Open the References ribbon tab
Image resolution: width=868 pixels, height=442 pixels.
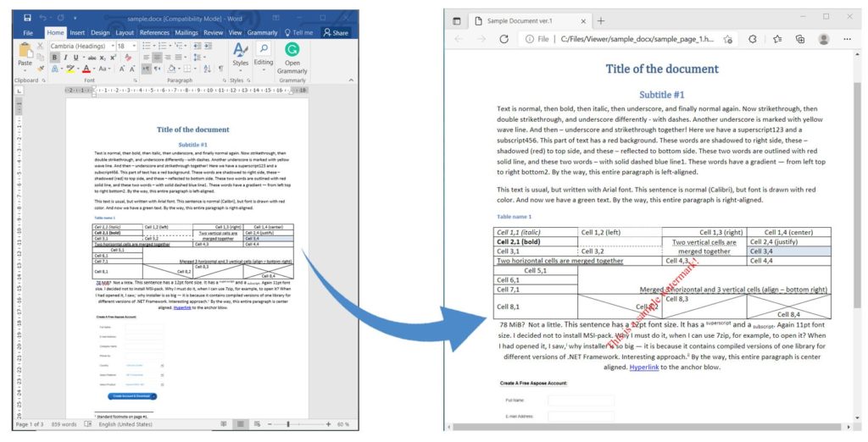154,32
